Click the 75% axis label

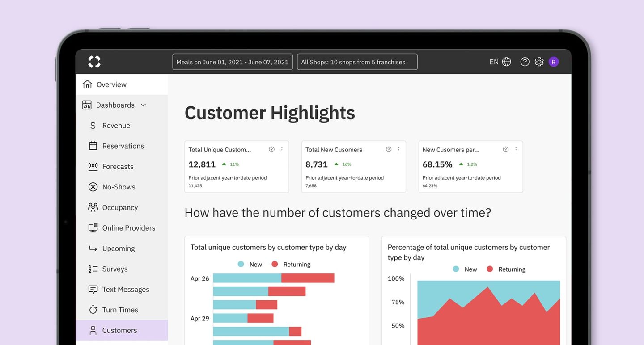[398, 302]
